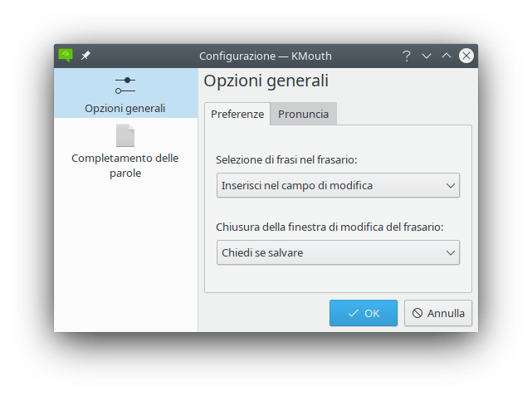
Task: Click the KMouth app icon in the title bar
Action: pyautogui.click(x=65, y=56)
